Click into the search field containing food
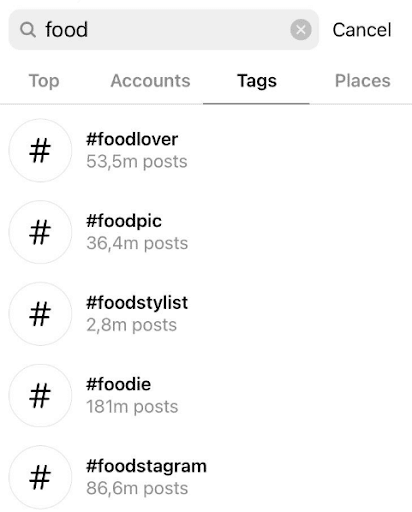412x512 pixels. coord(164,30)
